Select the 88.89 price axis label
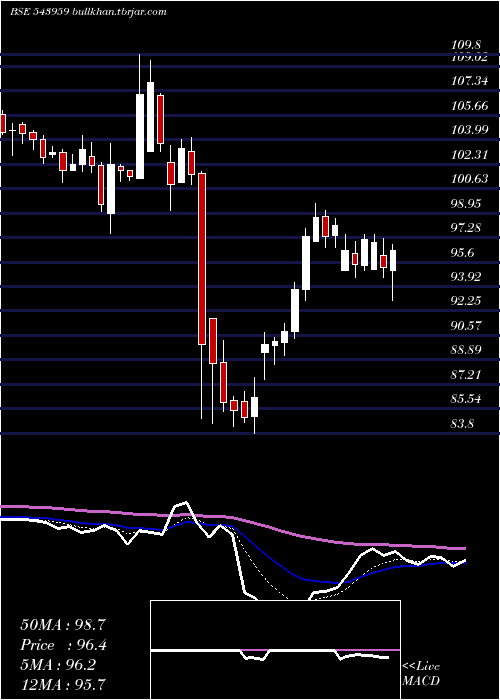This screenshot has height=700, width=500. (x=466, y=350)
